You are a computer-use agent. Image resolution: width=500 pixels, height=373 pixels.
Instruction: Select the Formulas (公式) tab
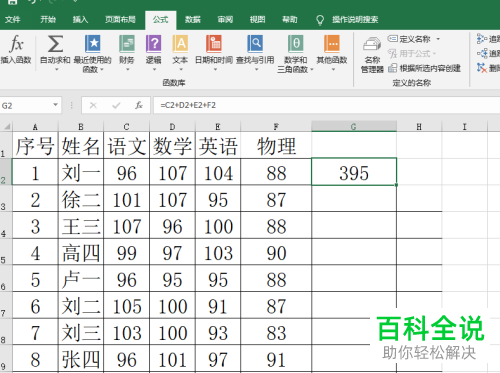tap(161, 20)
